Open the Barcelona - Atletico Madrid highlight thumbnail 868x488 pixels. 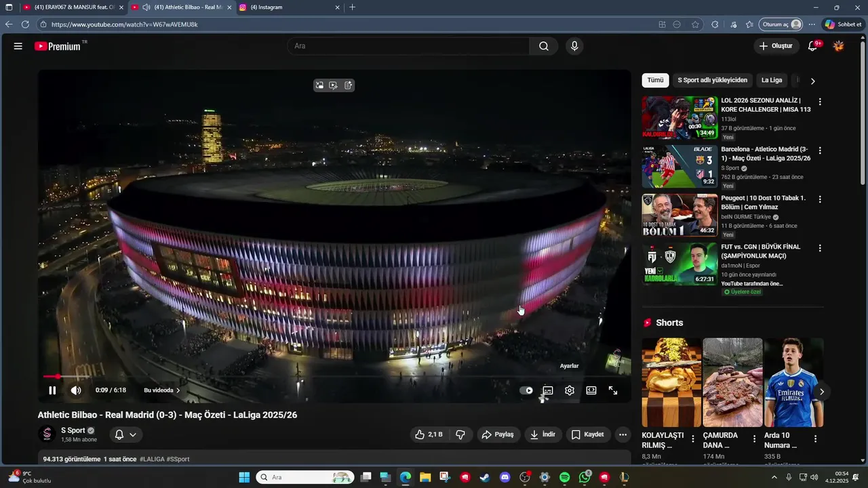pyautogui.click(x=679, y=167)
